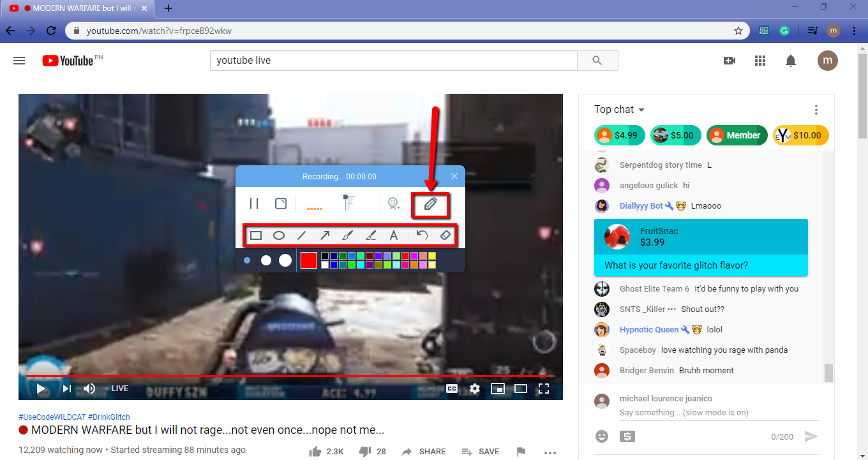Bookmark this page with star icon
The width and height of the screenshot is (868, 460).
738,31
